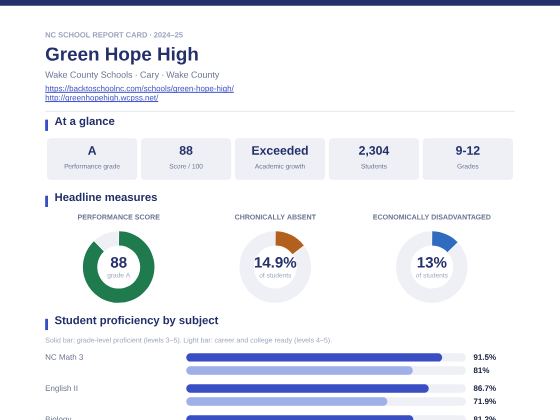560x420 pixels.
Task: Click the CHRONICALLY ABSENT label
Action: click(x=275, y=217)
